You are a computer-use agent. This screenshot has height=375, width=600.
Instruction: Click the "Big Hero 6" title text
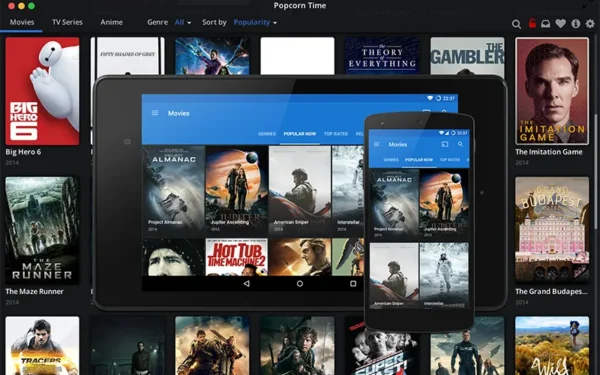23,152
